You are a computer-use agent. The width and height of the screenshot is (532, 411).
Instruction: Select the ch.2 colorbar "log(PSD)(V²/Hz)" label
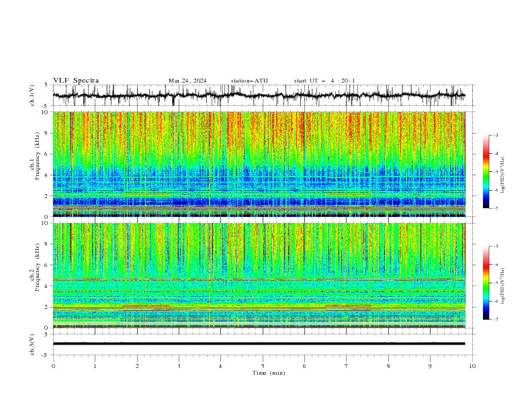503,286
